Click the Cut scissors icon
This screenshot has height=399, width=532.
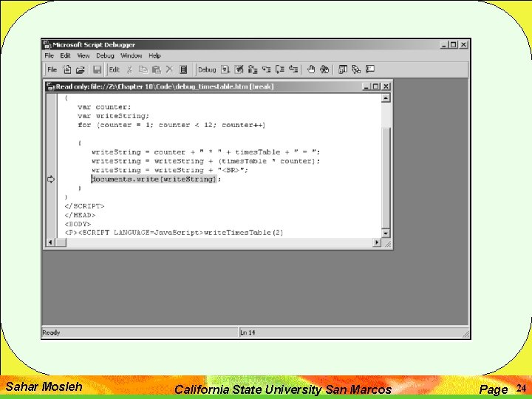[129, 69]
